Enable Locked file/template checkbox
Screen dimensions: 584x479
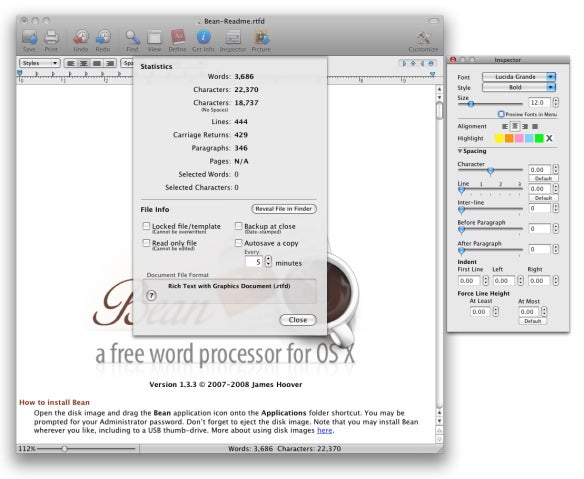[146, 226]
